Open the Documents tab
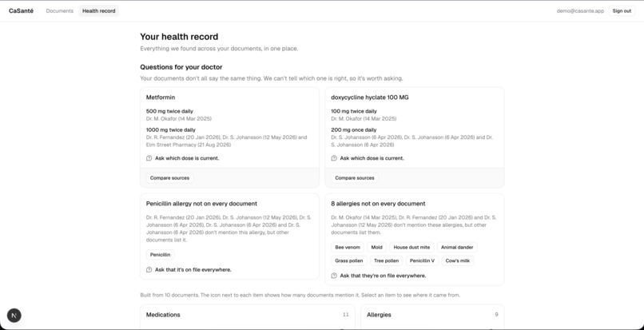Viewport: 644px width, 330px height. 60,11
